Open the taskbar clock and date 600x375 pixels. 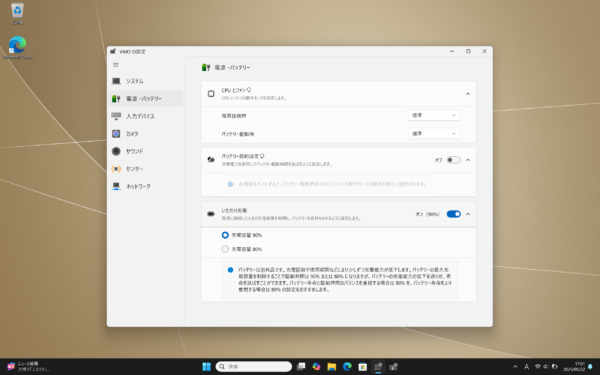574,367
